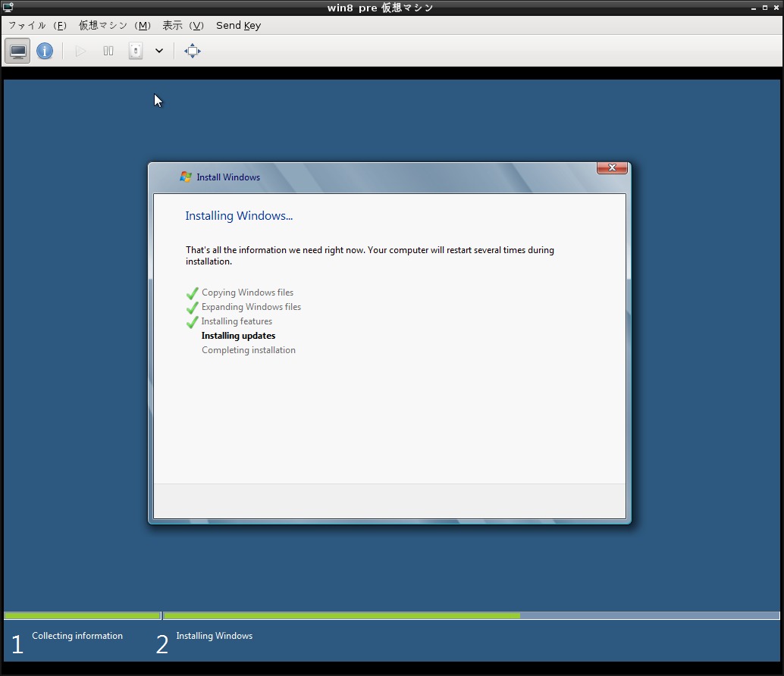Image resolution: width=784 pixels, height=676 pixels.
Task: Click the 'Copying Windows files' step text
Action: coord(247,293)
